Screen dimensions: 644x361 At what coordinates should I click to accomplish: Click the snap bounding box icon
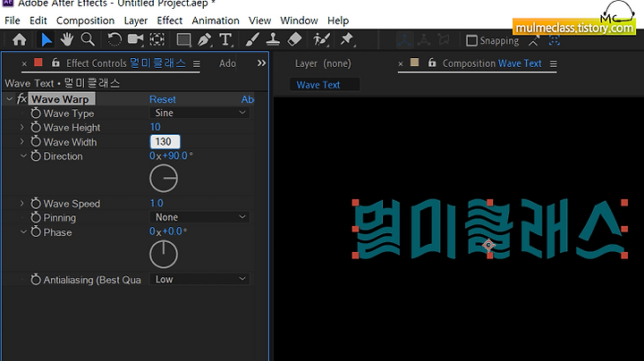click(555, 40)
